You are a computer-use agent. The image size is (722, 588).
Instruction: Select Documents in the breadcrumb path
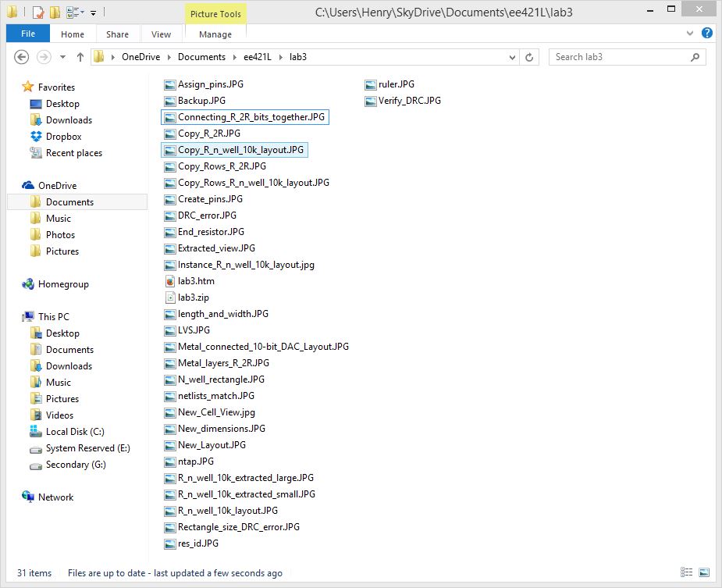[x=201, y=56]
